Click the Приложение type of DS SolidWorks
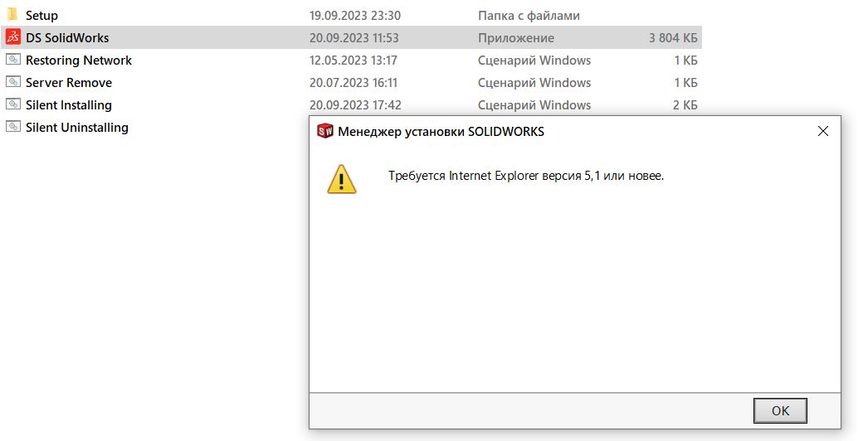This screenshot has width=868, height=441. [x=516, y=38]
